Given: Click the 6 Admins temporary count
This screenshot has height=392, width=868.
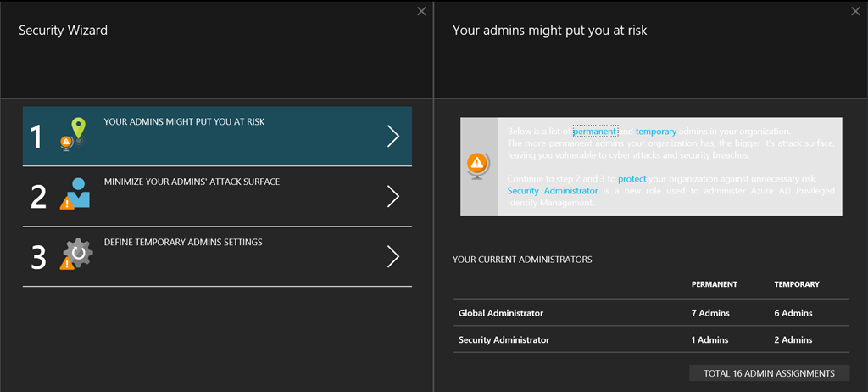Looking at the screenshot, I should click(x=793, y=313).
